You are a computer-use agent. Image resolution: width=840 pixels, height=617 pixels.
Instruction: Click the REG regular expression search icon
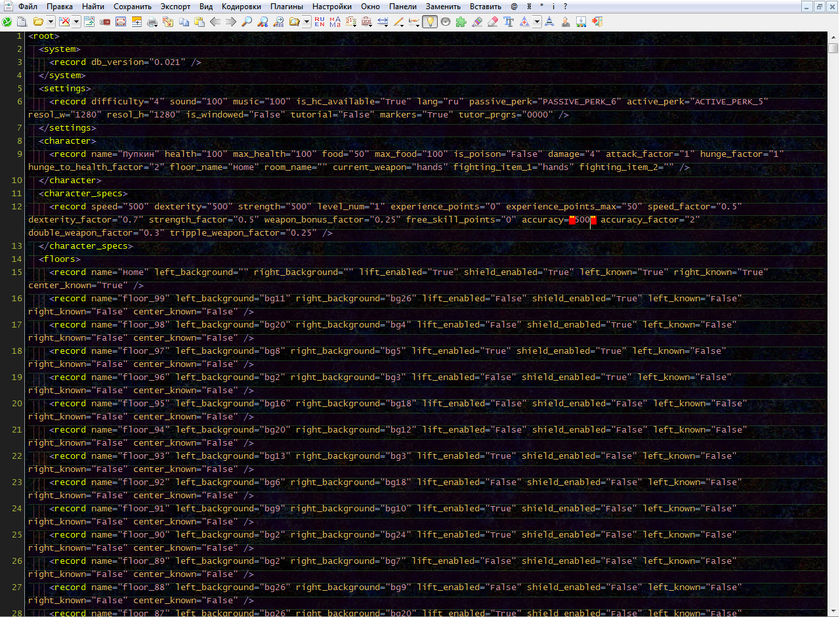click(279, 22)
